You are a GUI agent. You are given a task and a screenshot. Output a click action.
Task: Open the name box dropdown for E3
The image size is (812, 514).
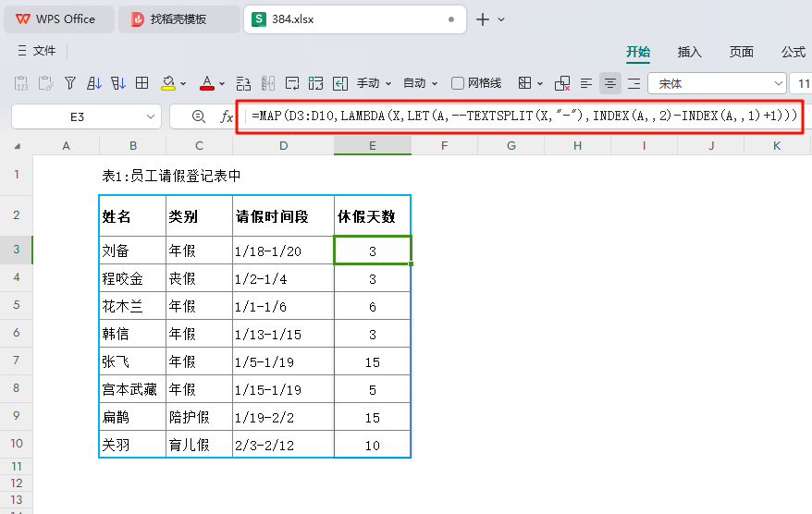151,117
